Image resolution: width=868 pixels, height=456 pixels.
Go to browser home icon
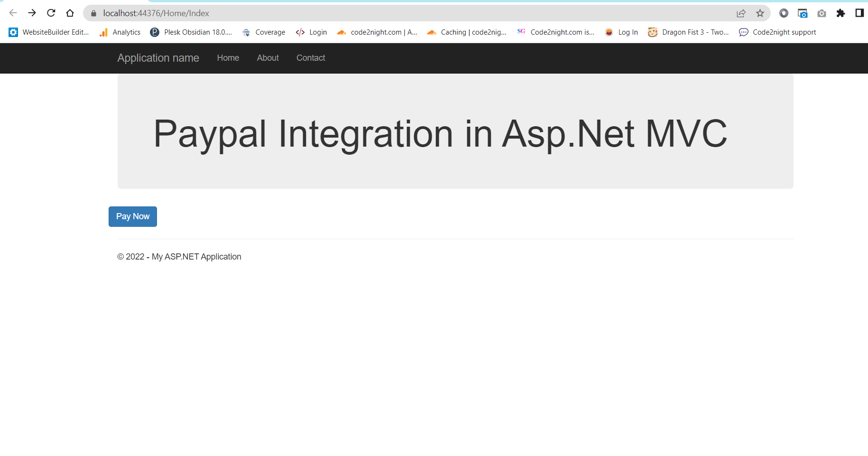click(x=70, y=13)
